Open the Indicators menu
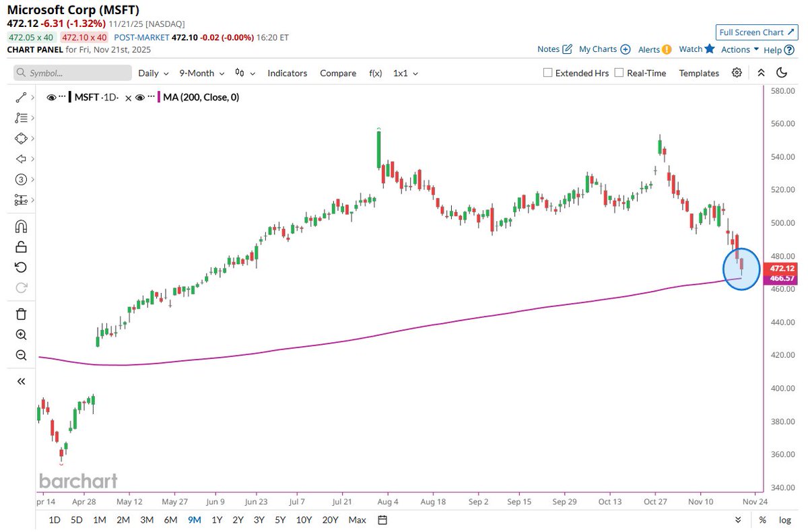This screenshot has width=808, height=532. tap(287, 73)
